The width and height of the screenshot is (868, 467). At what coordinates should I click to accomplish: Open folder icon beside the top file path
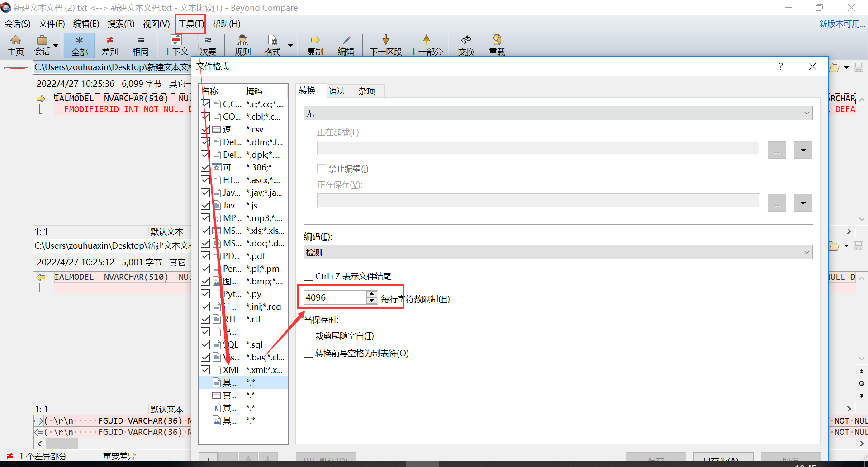pos(834,68)
